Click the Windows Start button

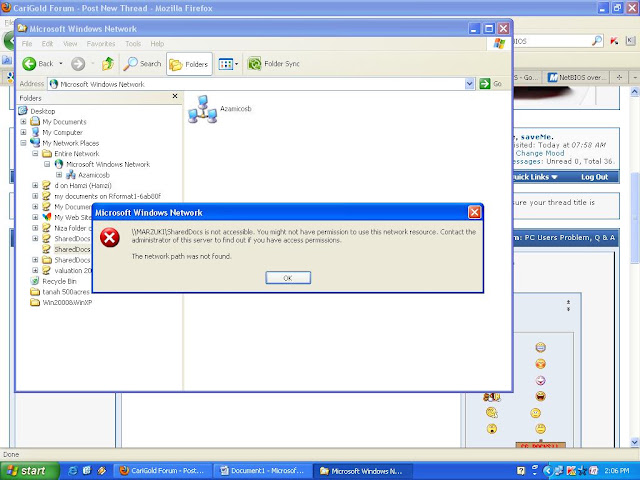coord(29,471)
